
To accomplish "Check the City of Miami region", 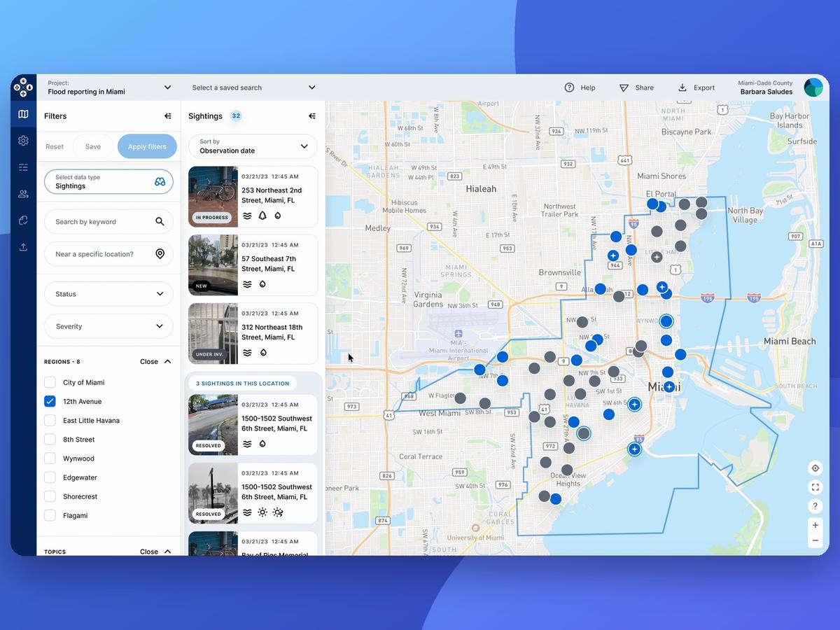I will pyautogui.click(x=50, y=382).
